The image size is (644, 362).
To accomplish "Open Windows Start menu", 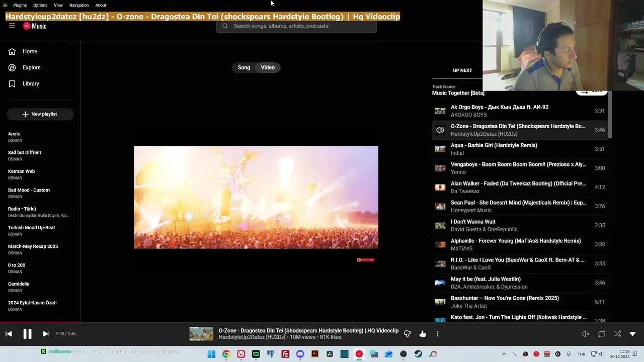I will tap(211, 354).
